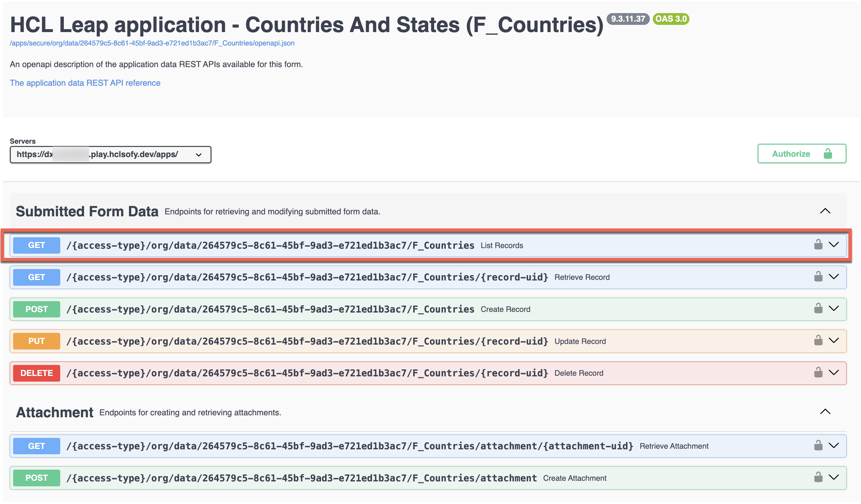Screen dimensions: 861x504
Task: Collapse the Submitted Form Data section
Action: click(x=825, y=211)
